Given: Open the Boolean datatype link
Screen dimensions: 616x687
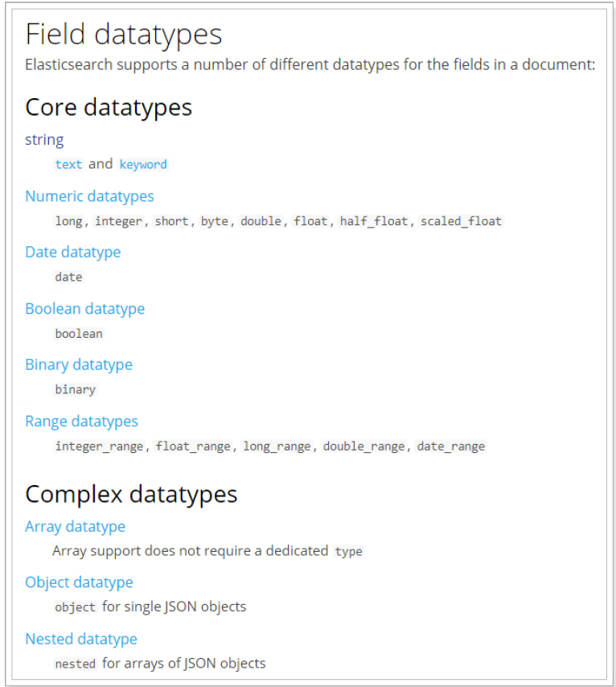Looking at the screenshot, I should [84, 309].
